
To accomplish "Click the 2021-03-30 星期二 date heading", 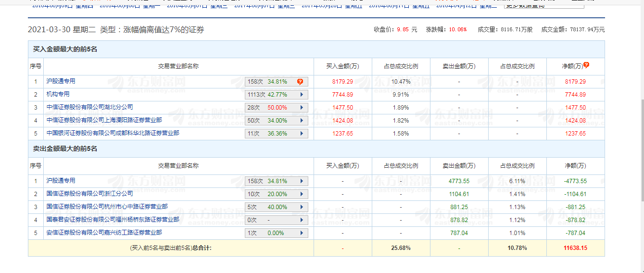I will tap(62, 30).
